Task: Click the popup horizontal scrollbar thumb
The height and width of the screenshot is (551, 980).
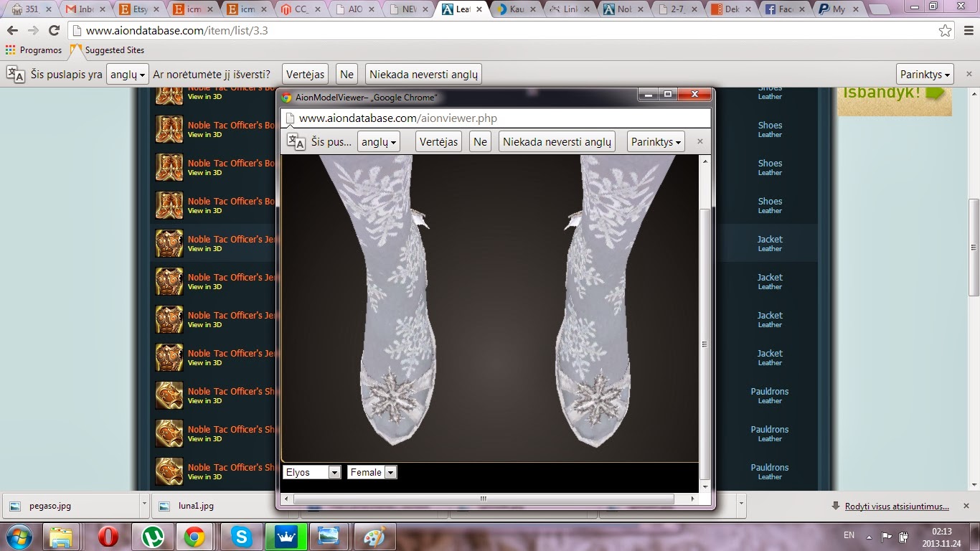Action: click(483, 499)
